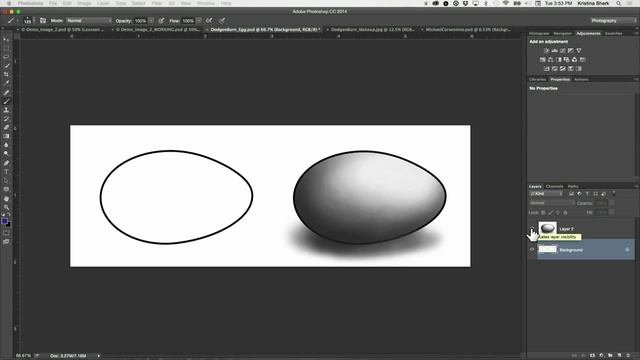Open the Actions panel tab
This screenshot has width=640, height=360.
coord(581,80)
